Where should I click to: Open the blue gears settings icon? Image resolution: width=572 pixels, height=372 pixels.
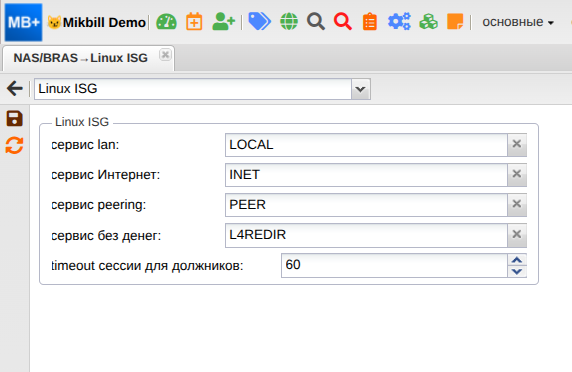(x=399, y=22)
